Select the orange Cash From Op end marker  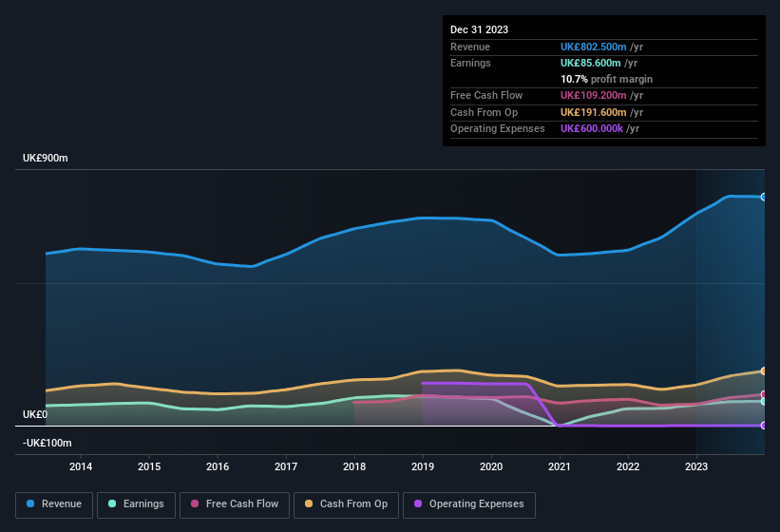click(x=764, y=370)
